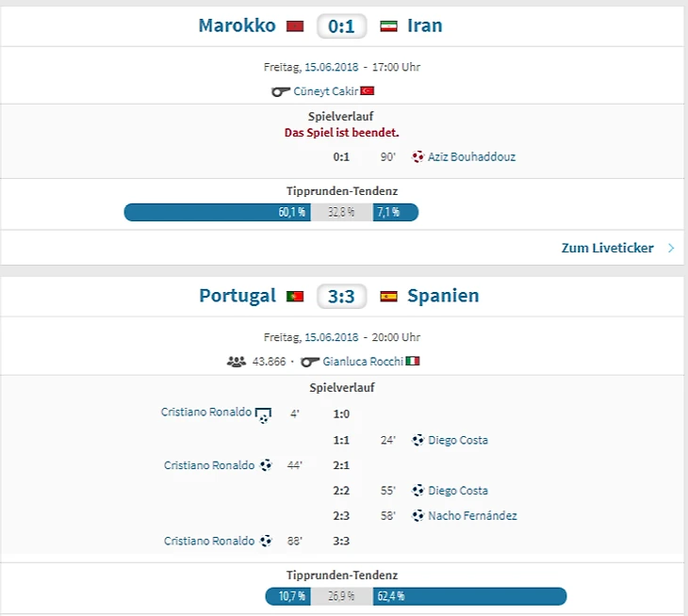The height and width of the screenshot is (616, 688).
Task: Open the Spanien team link
Action: 443,296
